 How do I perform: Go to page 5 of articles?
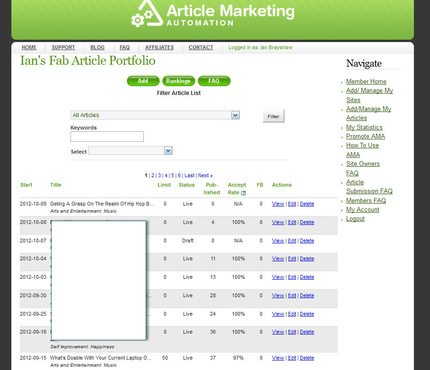point(173,175)
